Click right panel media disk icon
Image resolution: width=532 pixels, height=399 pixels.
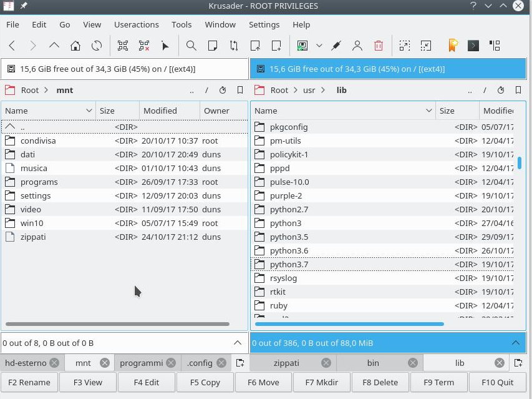(x=261, y=69)
